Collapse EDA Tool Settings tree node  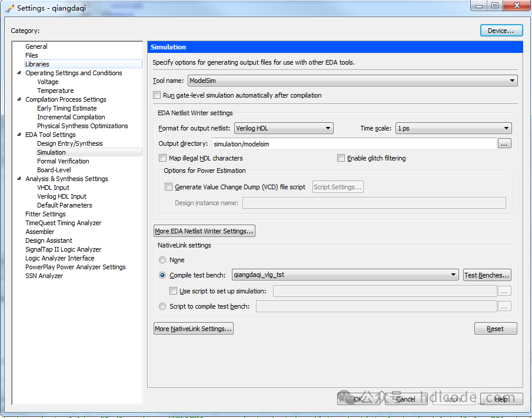(x=19, y=134)
